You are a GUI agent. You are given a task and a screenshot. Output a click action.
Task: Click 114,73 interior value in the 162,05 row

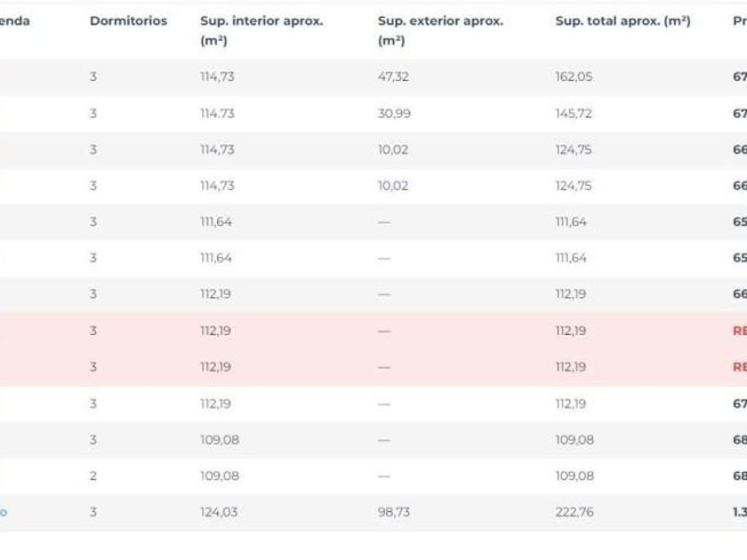[217, 76]
